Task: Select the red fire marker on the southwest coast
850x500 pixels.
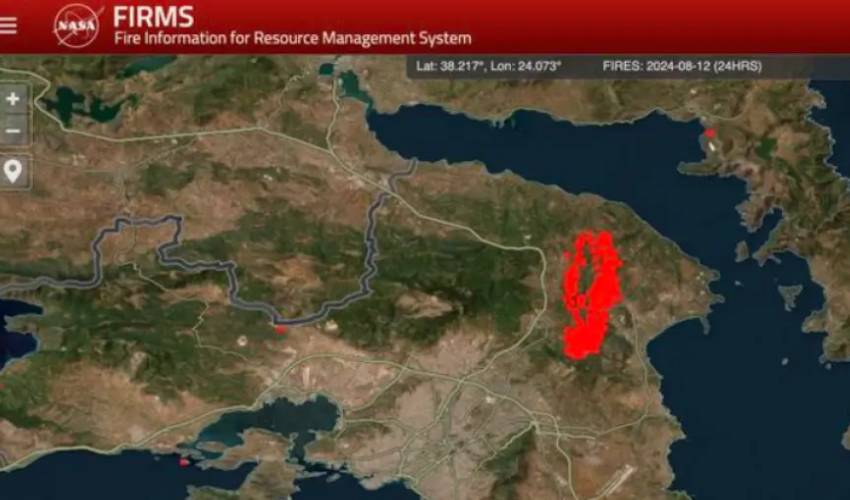Action: [183, 461]
